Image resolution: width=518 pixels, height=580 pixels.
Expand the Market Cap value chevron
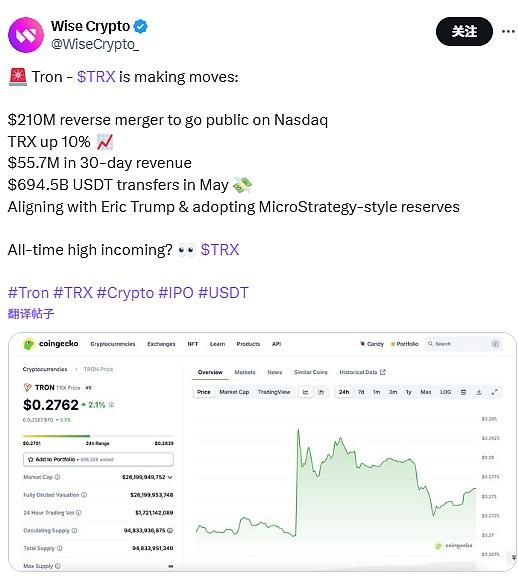pyautogui.click(x=170, y=477)
